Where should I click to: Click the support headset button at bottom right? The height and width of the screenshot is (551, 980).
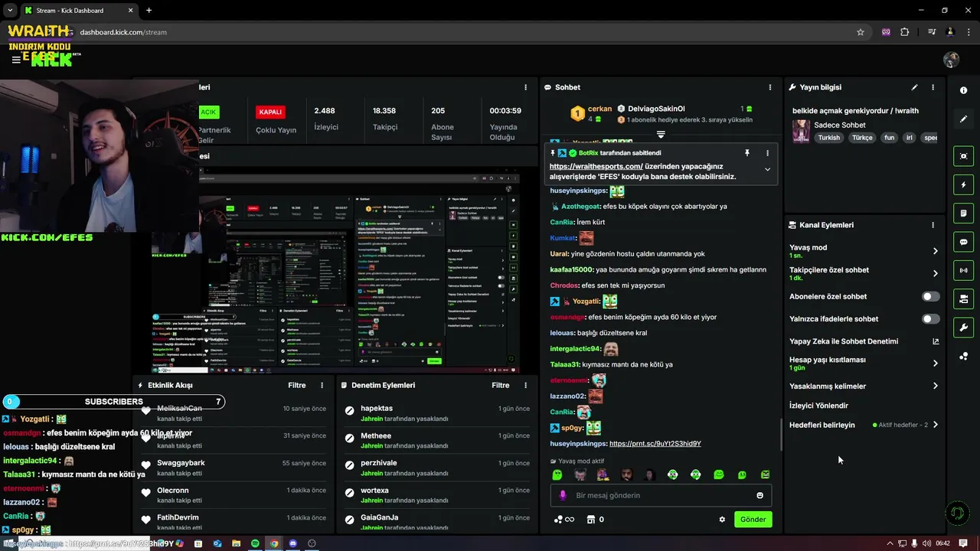point(957,513)
